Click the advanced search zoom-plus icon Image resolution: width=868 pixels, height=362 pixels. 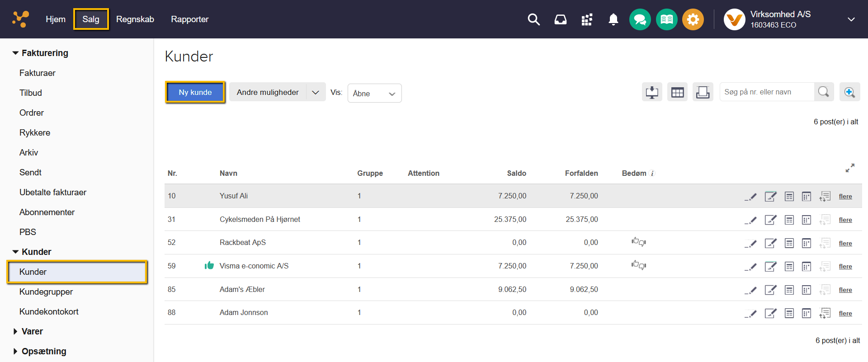coord(849,92)
